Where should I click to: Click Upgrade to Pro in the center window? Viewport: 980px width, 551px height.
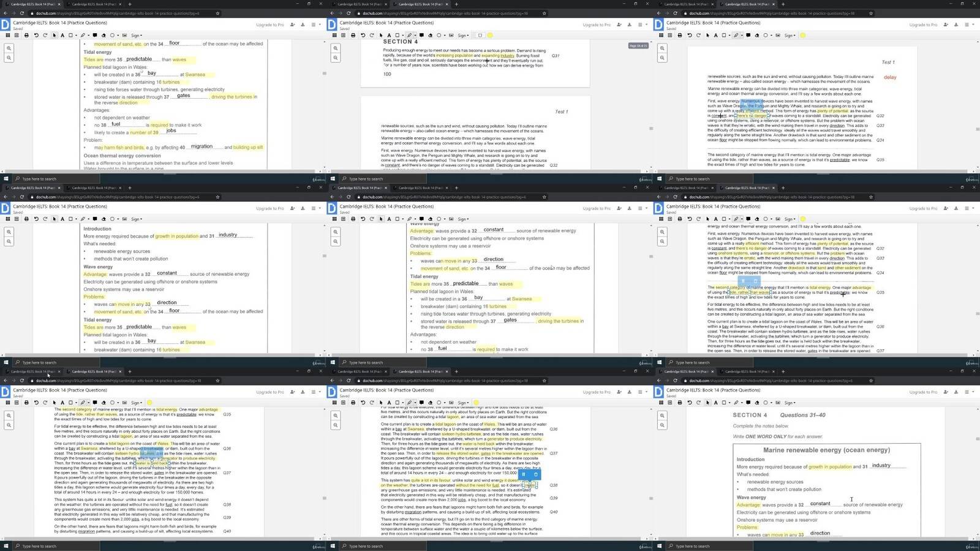[x=597, y=208]
